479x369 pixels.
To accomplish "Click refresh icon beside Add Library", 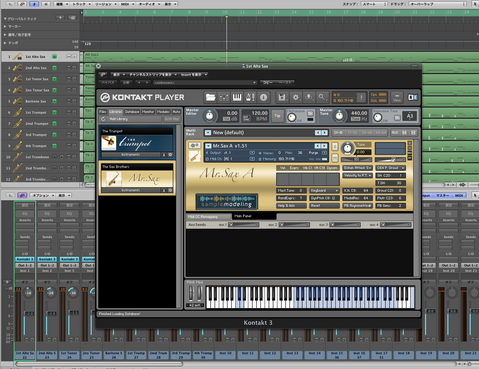I will pos(103,119).
